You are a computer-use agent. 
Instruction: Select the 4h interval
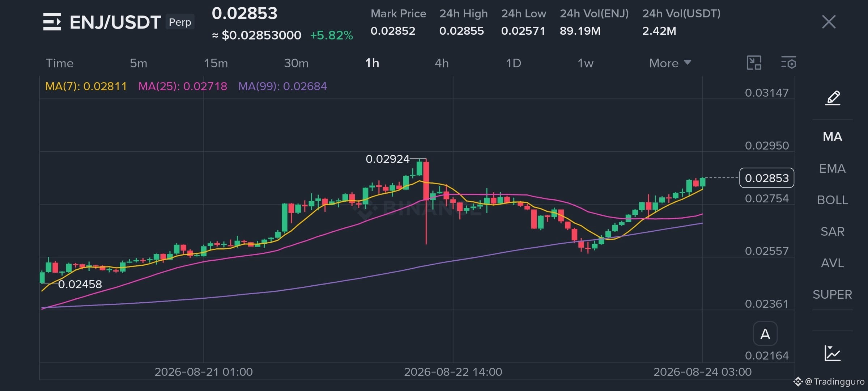click(x=442, y=63)
